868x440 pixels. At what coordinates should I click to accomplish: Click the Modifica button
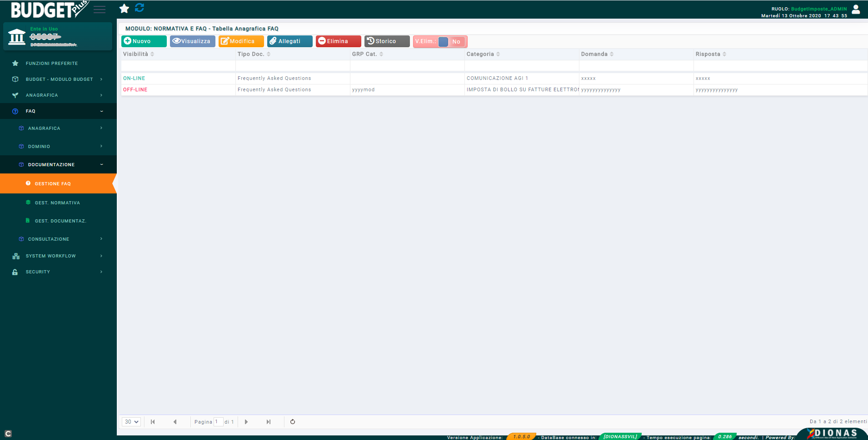coord(241,41)
